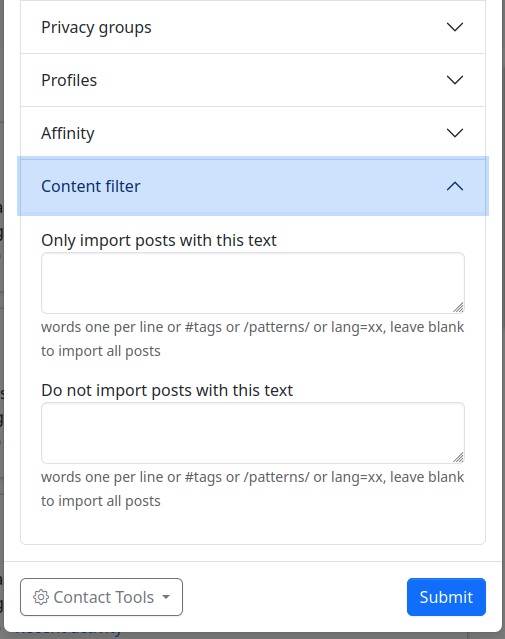Click the 'Do not import posts with this text' label
The height and width of the screenshot is (639, 505).
coord(167,390)
